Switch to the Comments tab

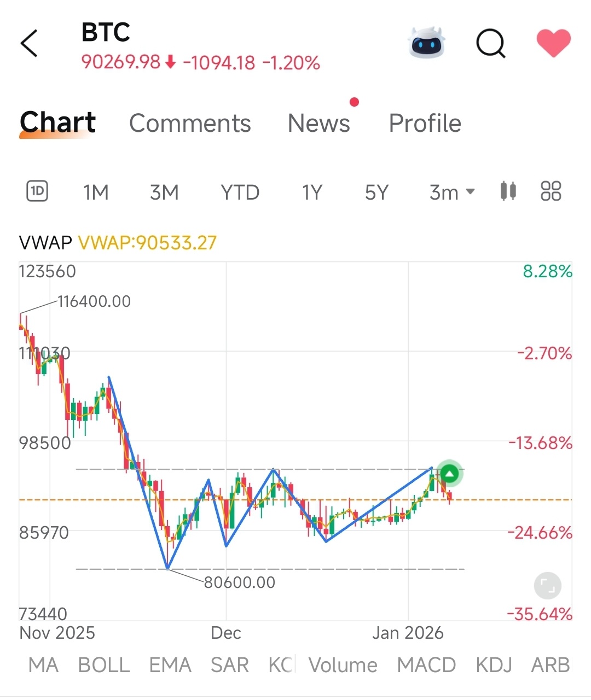coord(190,123)
